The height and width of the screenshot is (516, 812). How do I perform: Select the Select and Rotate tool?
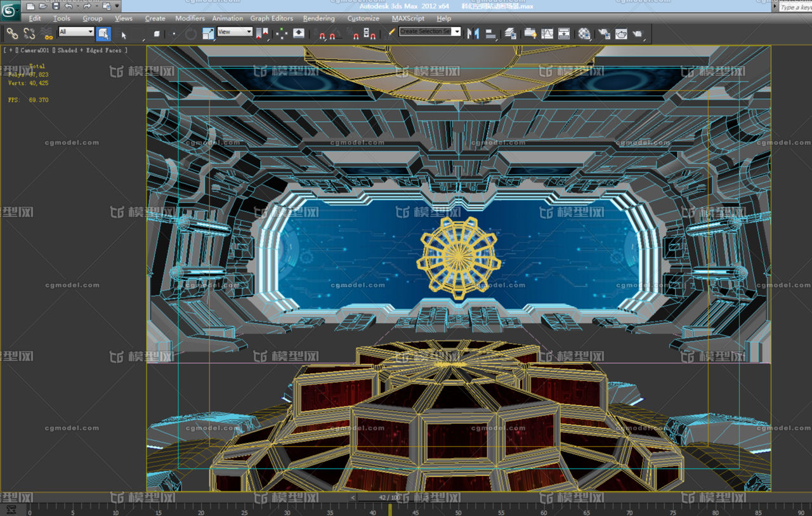(x=190, y=33)
